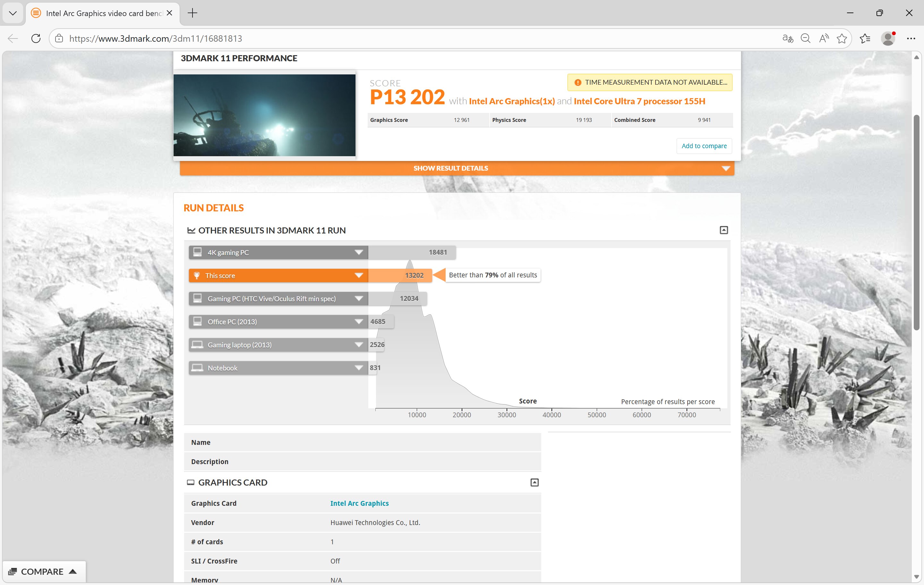Expand the Office PC (2013) dropdown

(x=358, y=321)
